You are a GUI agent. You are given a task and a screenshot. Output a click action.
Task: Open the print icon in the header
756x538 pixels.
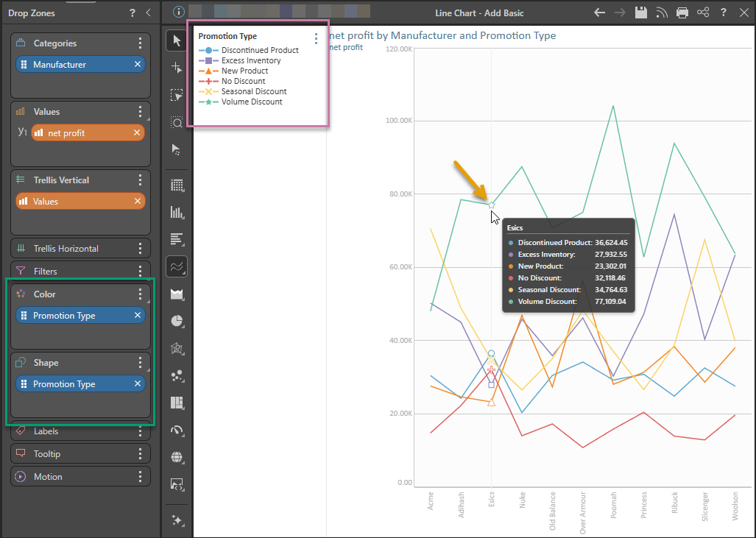click(x=682, y=13)
